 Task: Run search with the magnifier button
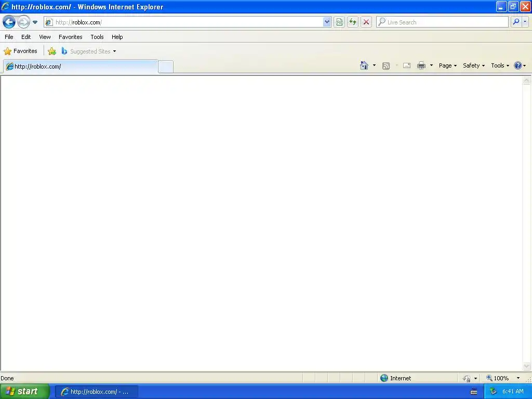coord(516,22)
